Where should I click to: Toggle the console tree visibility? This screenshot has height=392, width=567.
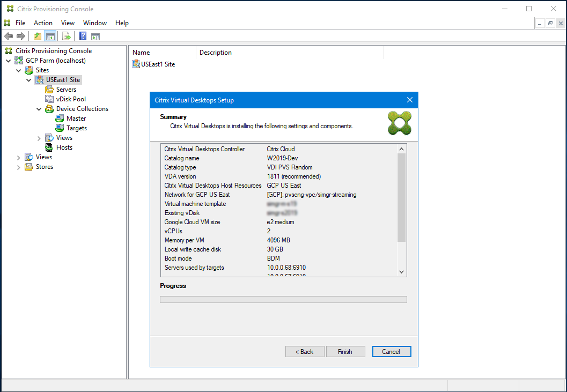coord(50,36)
